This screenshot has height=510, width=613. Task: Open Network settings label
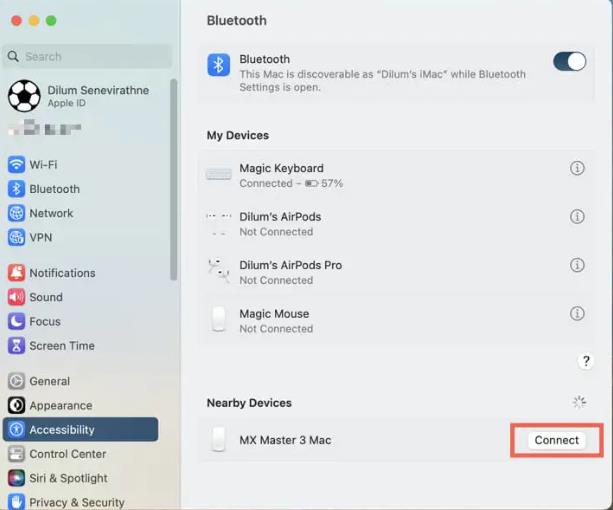click(51, 213)
